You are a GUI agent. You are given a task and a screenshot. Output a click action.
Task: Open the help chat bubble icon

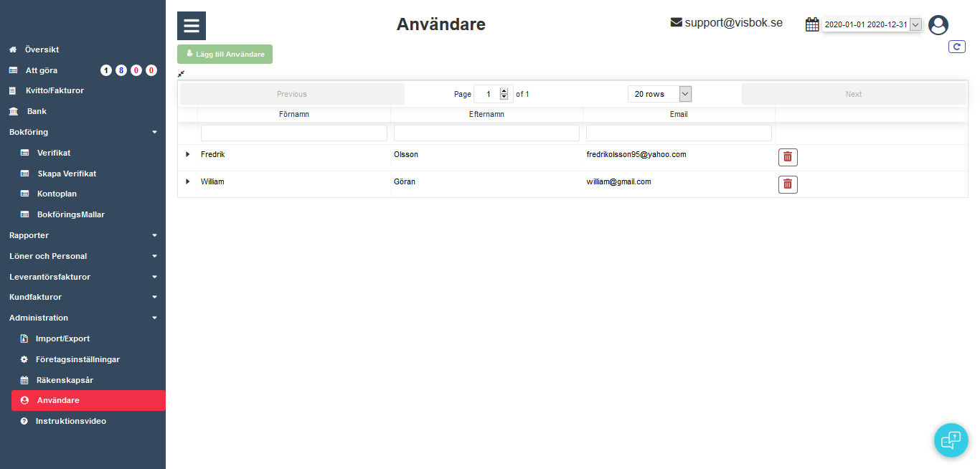pos(951,440)
